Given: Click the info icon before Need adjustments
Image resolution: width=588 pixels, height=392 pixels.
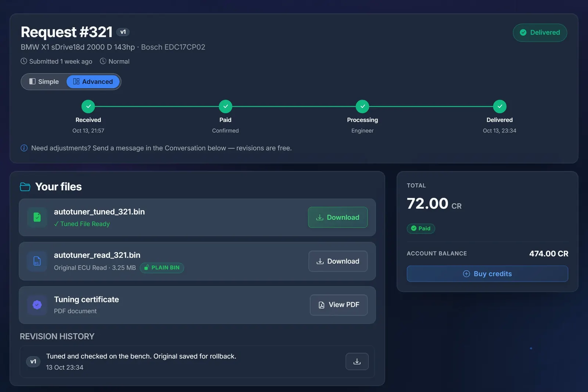Looking at the screenshot, I should pyautogui.click(x=24, y=148).
